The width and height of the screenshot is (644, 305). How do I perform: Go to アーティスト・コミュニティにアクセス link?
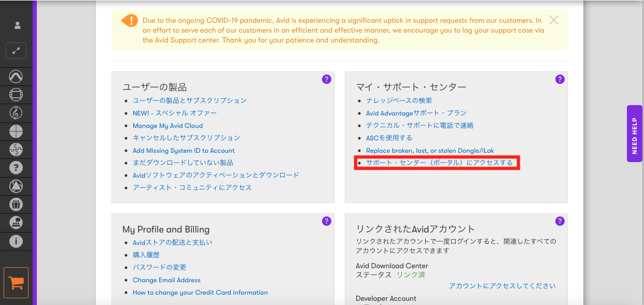click(x=192, y=187)
